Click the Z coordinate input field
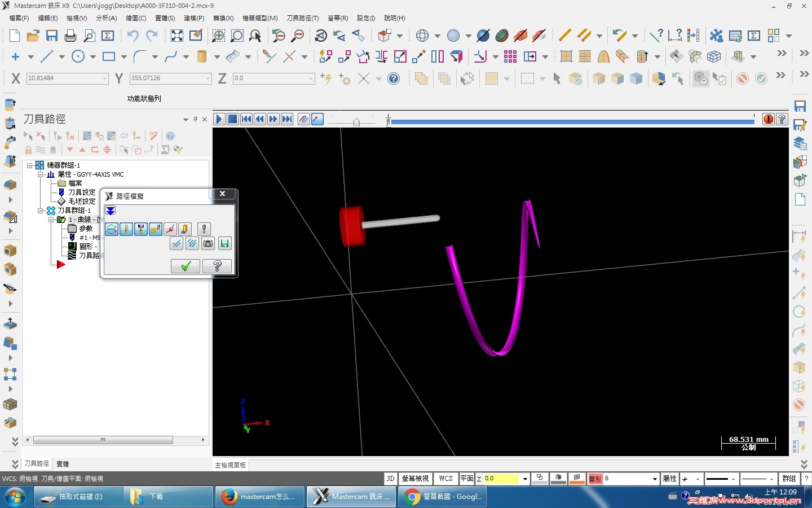Viewport: 812px width, 508px height. (273, 78)
